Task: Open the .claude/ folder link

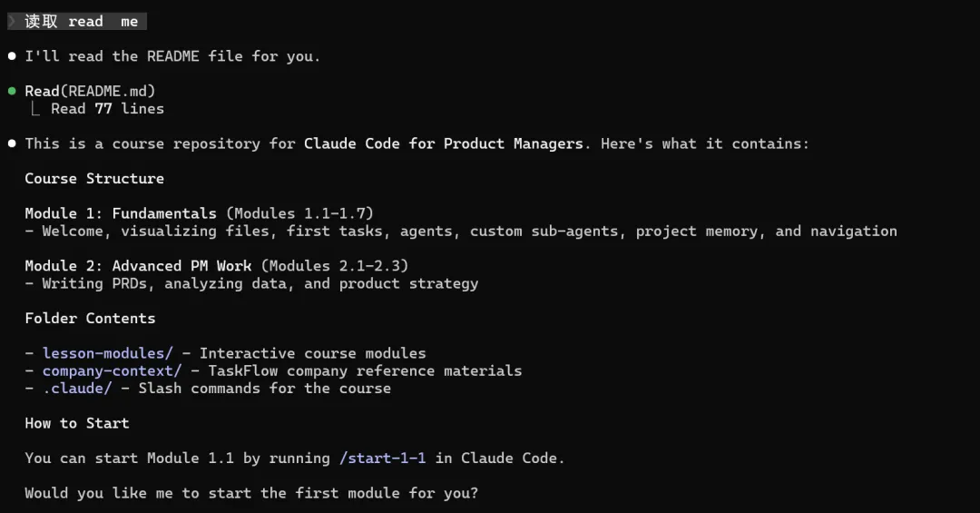Action: [77, 388]
